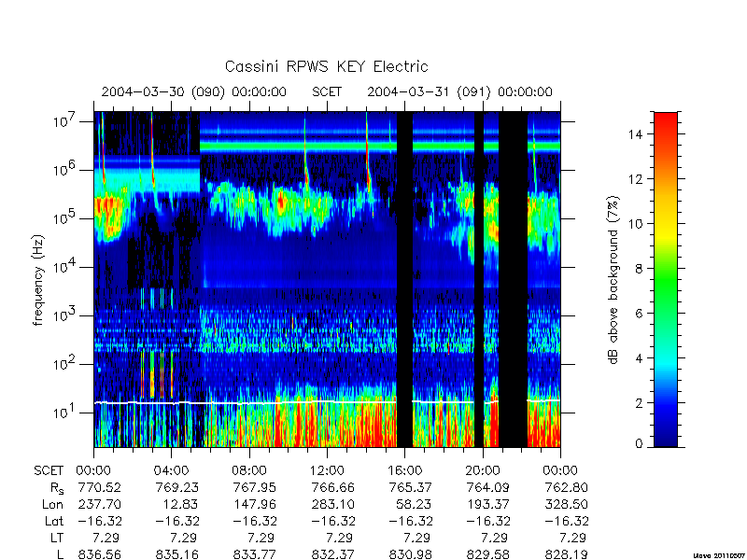Select the Rs value 767.95
747x560 pixels.
click(x=255, y=487)
